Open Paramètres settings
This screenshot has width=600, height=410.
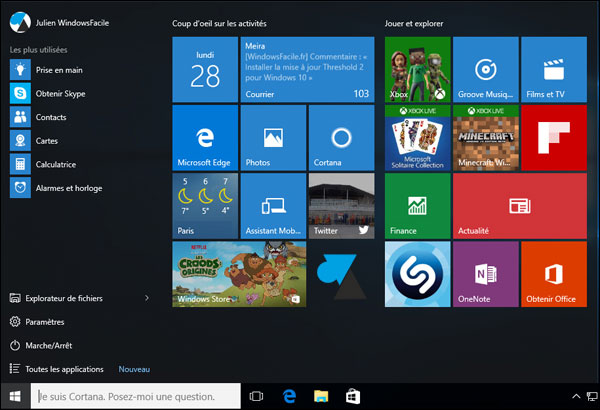(x=37, y=322)
